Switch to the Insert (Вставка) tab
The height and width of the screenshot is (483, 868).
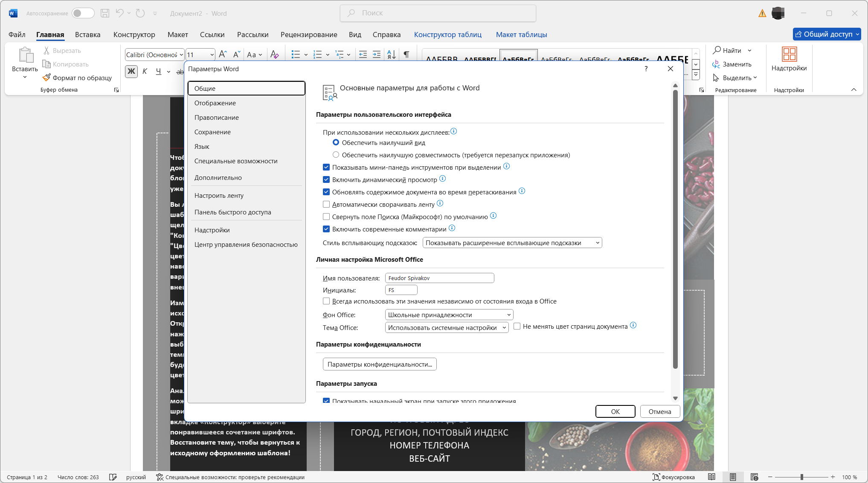coord(88,35)
